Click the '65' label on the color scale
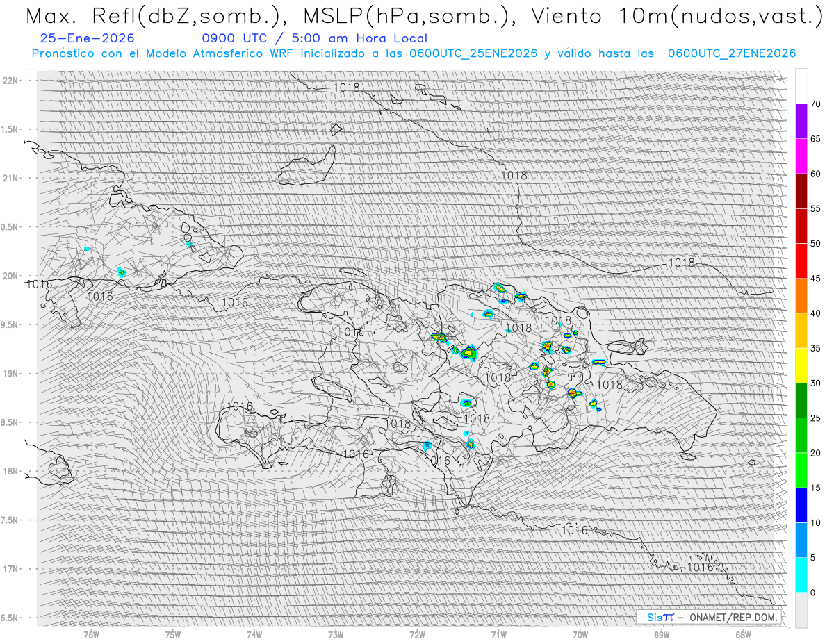The height and width of the screenshot is (644, 834). (x=815, y=139)
